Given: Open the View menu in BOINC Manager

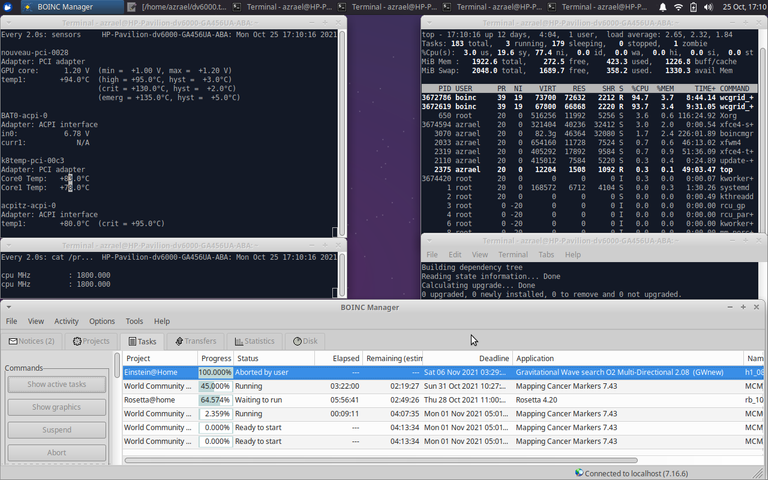Looking at the screenshot, I should pyautogui.click(x=35, y=321).
